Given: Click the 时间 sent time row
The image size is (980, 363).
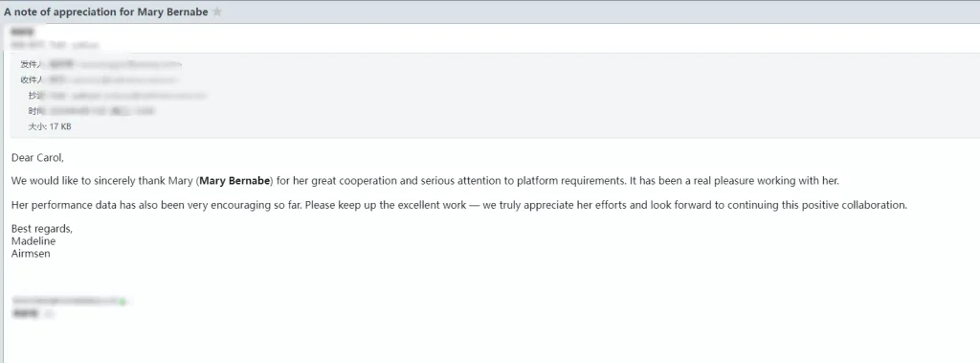Looking at the screenshot, I should coord(91,111).
